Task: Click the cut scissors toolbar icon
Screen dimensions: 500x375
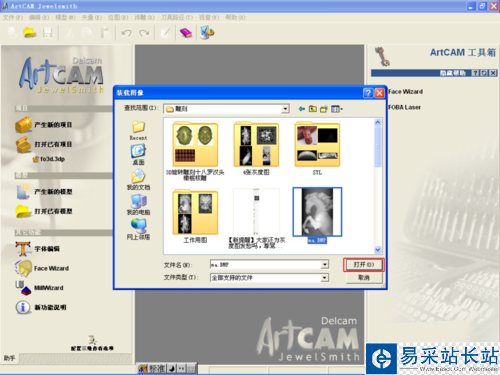Action: (x=69, y=33)
